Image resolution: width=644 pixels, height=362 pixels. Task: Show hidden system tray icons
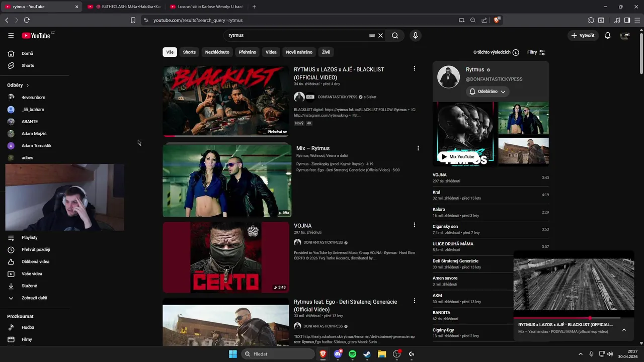[581, 354]
